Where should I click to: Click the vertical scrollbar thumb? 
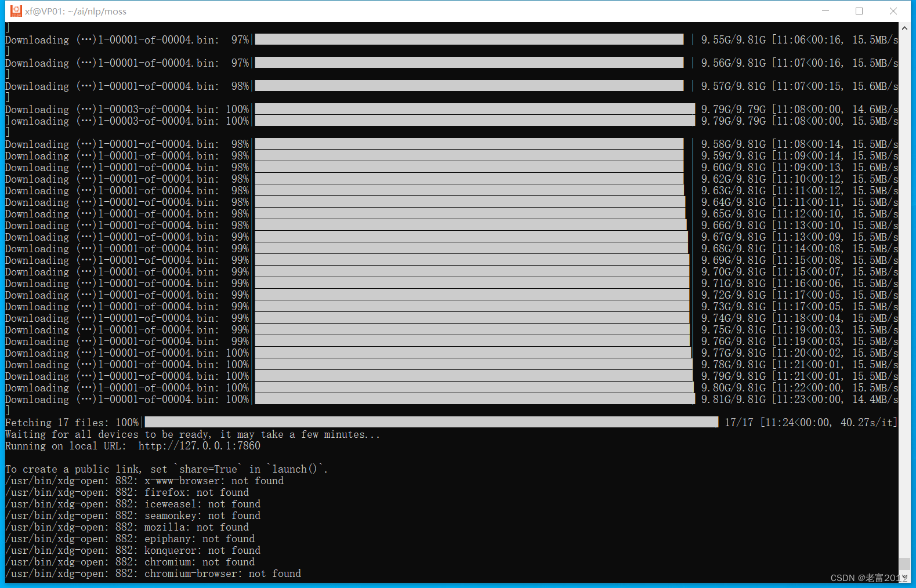tap(904, 564)
